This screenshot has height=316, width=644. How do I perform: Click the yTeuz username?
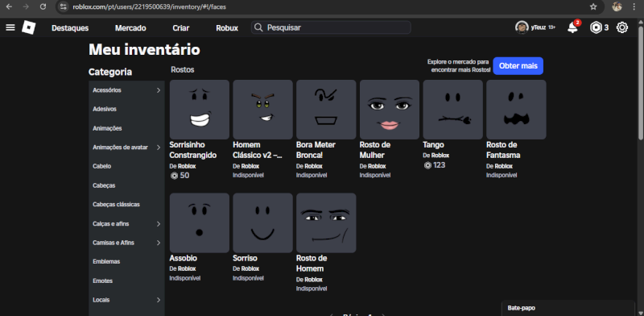click(x=539, y=27)
